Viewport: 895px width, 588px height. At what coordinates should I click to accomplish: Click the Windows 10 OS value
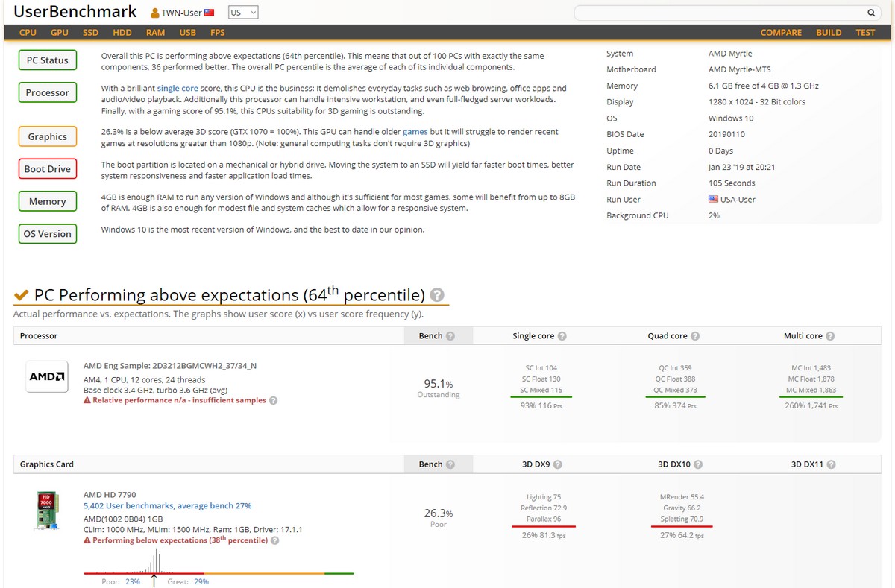(731, 118)
